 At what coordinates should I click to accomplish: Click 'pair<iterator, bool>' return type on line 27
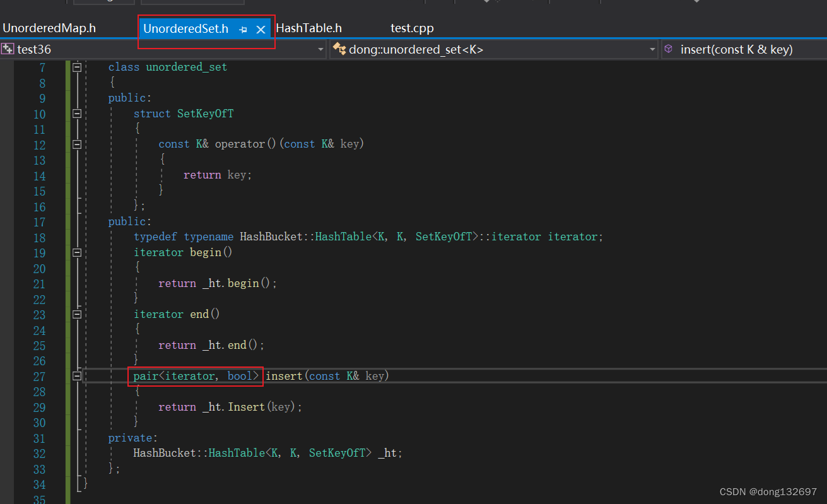[x=196, y=376]
